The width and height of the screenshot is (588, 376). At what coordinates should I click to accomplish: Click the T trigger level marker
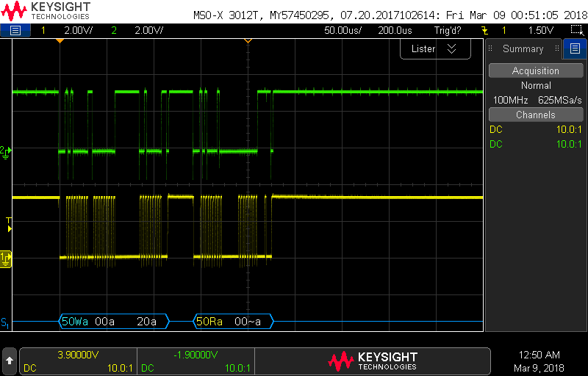[x=9, y=224]
